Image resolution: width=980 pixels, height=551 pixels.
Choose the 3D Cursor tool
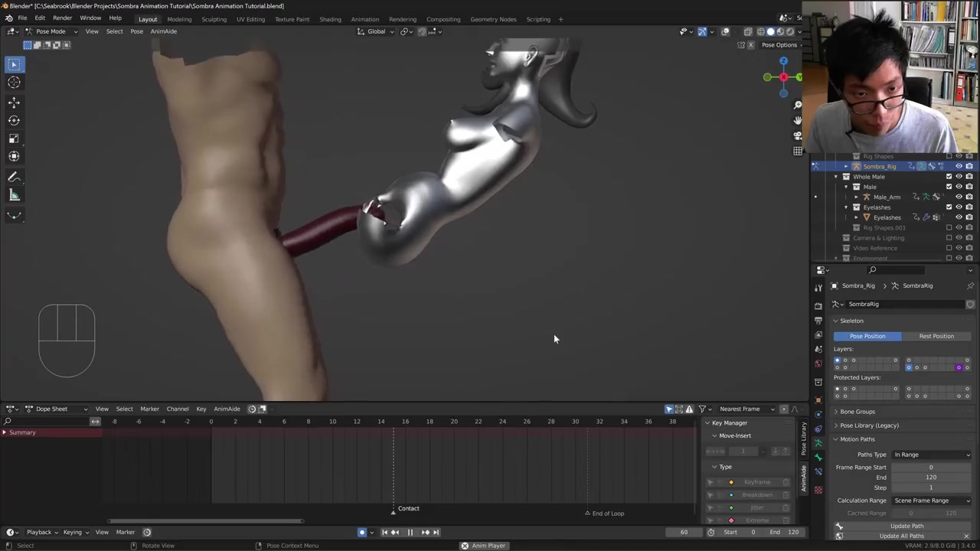coord(14,83)
